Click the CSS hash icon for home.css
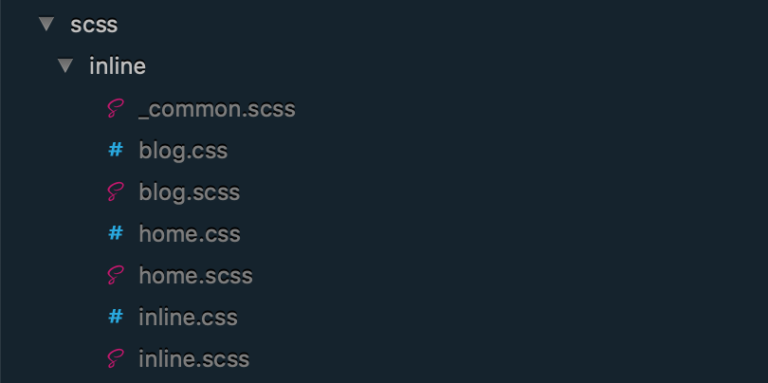 116,234
